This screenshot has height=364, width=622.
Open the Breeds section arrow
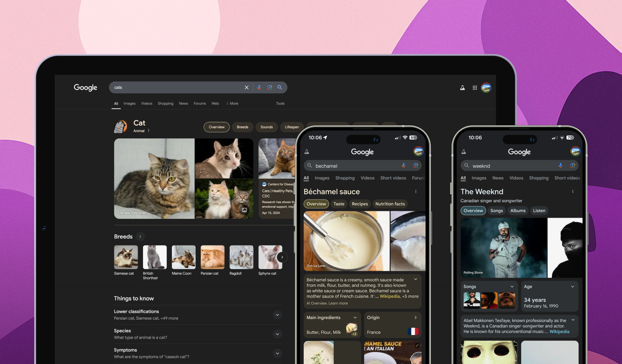pos(140,237)
